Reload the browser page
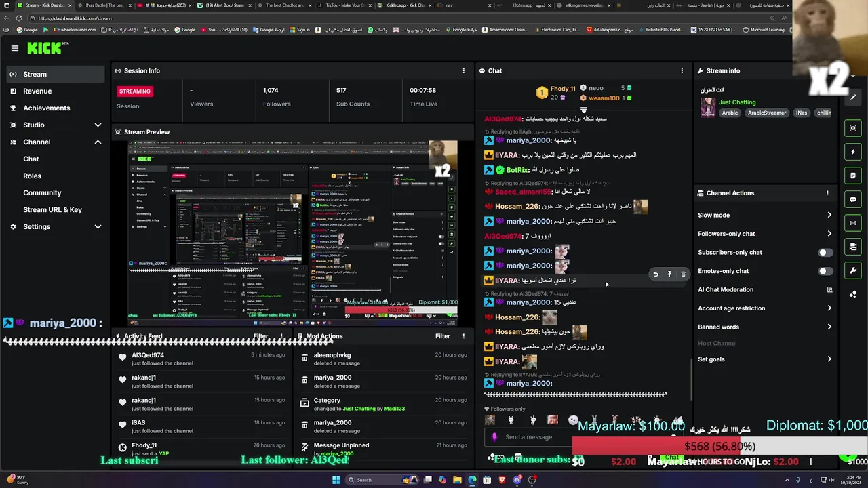Viewport: 868px width, 488px height. coord(19,18)
